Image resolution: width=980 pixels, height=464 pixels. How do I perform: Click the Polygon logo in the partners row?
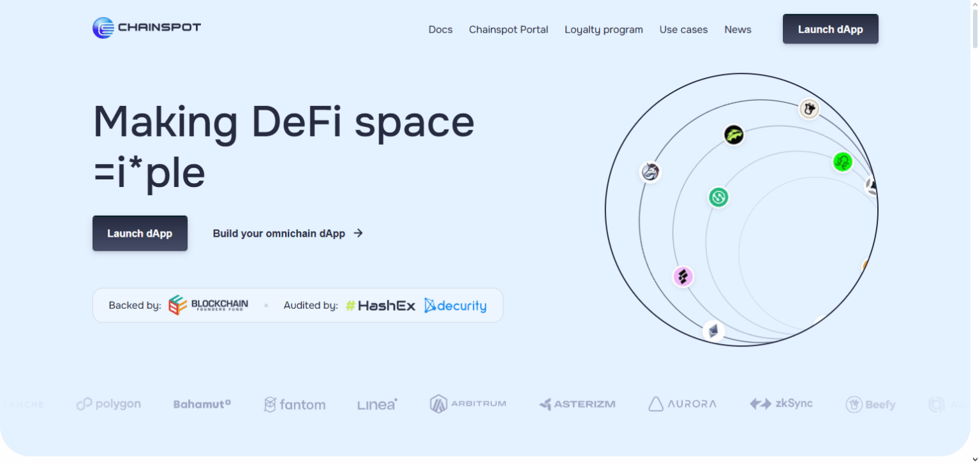[108, 403]
